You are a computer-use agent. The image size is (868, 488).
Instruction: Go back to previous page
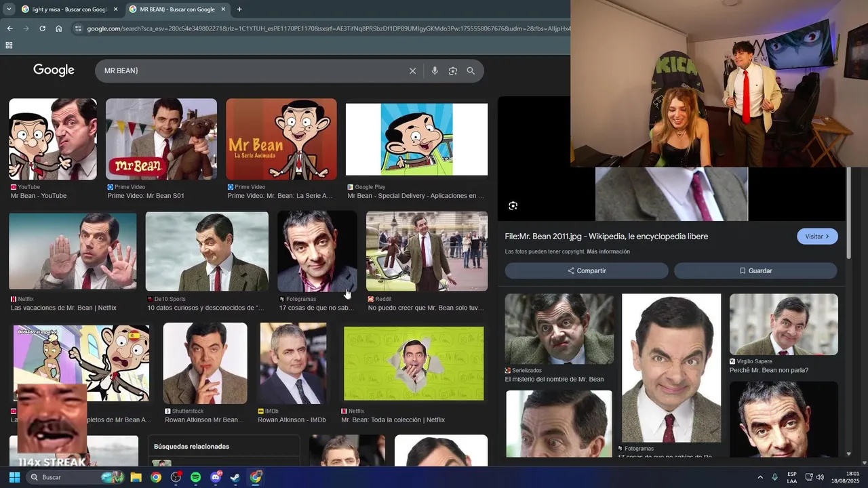[x=9, y=28]
